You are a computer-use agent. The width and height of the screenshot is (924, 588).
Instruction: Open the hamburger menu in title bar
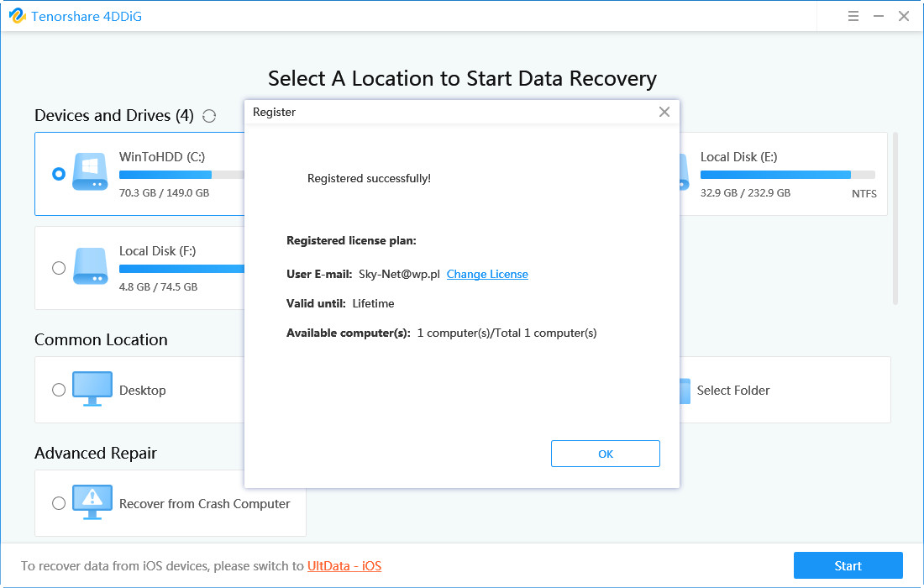click(853, 16)
